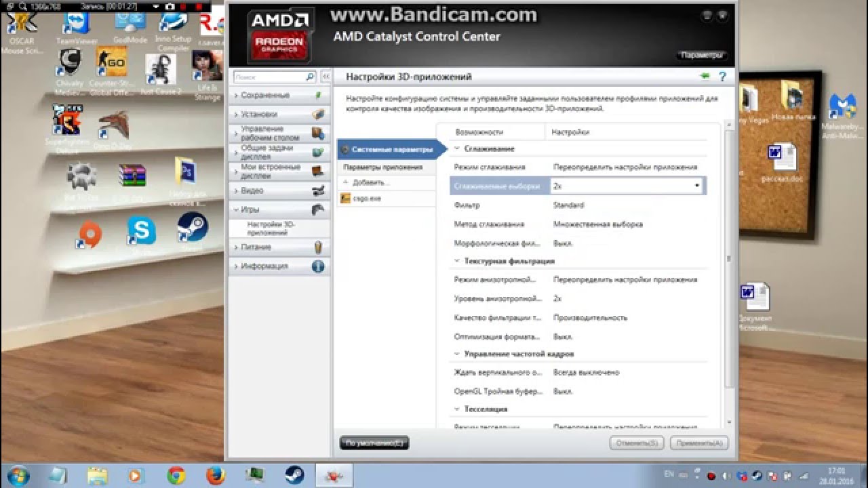868x488 pixels.
Task: Click the green pin icon near help
Action: [705, 77]
